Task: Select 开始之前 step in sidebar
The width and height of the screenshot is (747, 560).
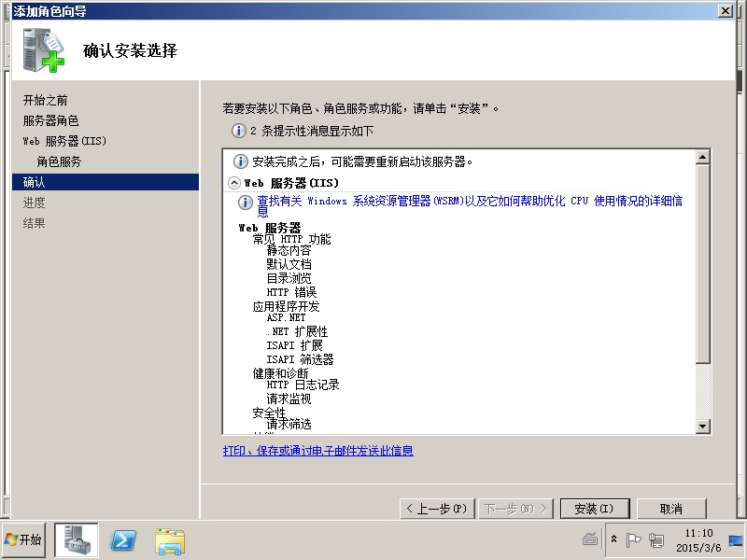Action: pos(45,100)
